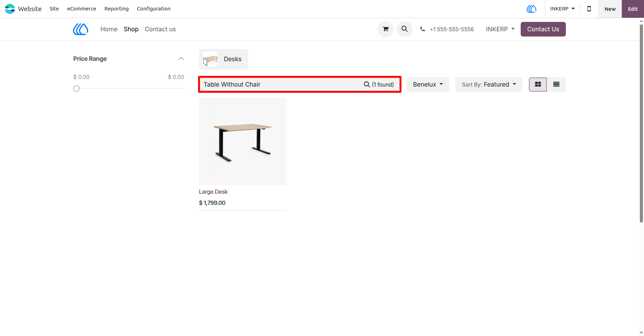Screen dimensions: 644x336
Task: Click the page vertical scrollbar
Action: tap(641, 123)
